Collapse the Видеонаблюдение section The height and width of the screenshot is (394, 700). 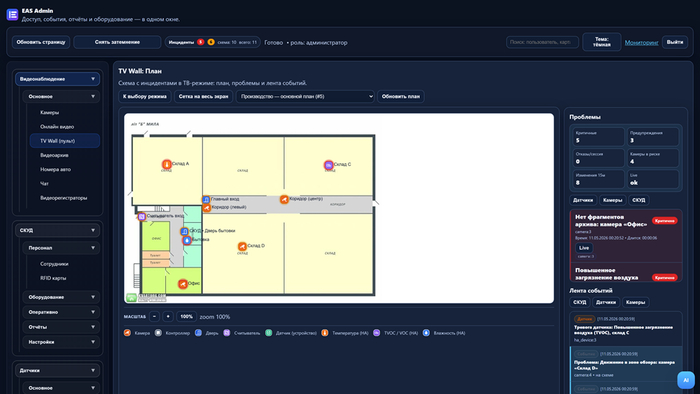click(x=57, y=79)
